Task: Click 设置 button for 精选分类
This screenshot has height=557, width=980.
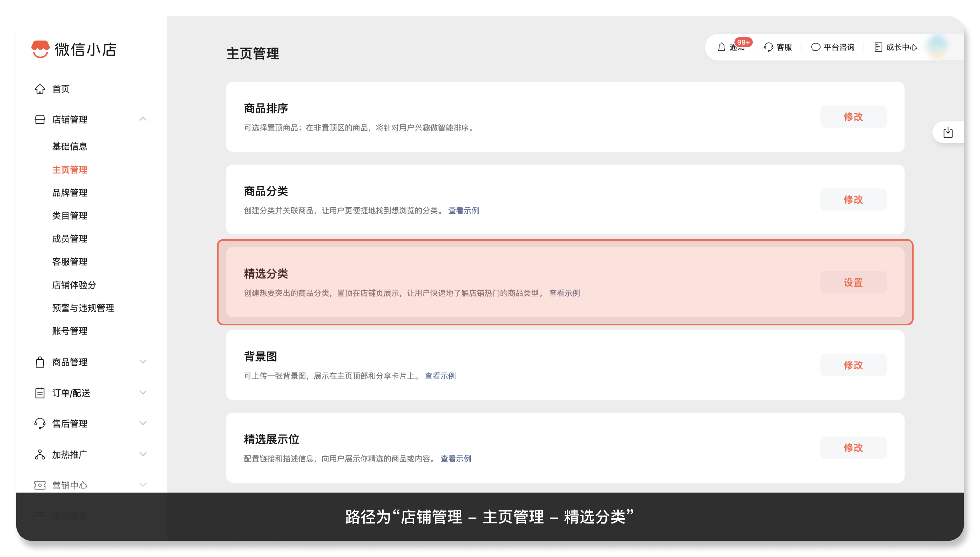Action: pyautogui.click(x=853, y=282)
